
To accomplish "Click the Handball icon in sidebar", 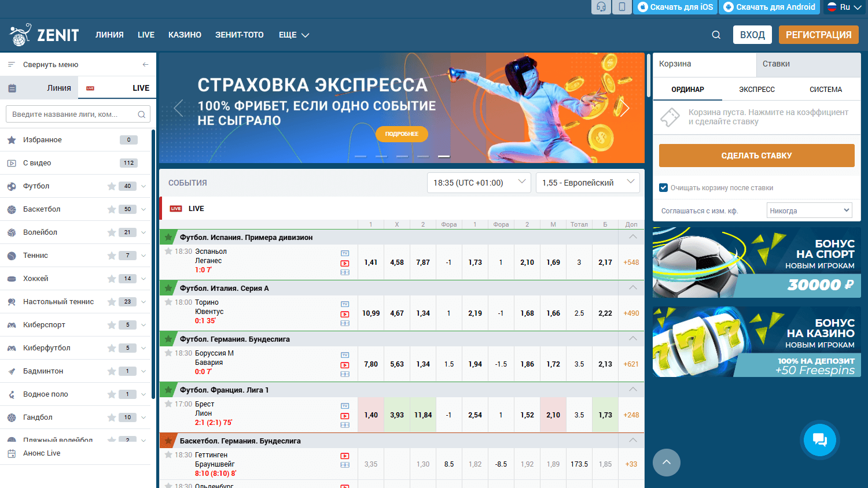I will [12, 417].
